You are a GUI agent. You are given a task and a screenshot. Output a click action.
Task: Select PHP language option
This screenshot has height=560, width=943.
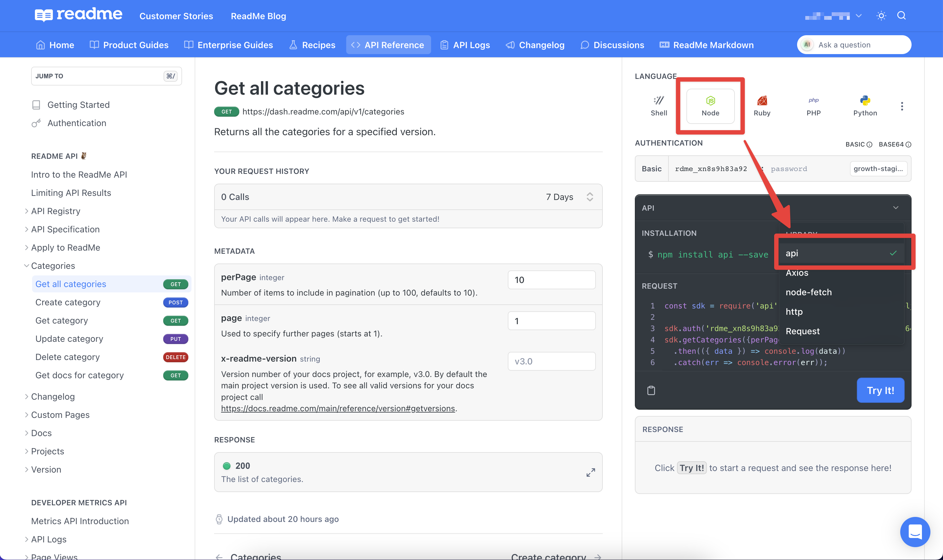point(813,105)
